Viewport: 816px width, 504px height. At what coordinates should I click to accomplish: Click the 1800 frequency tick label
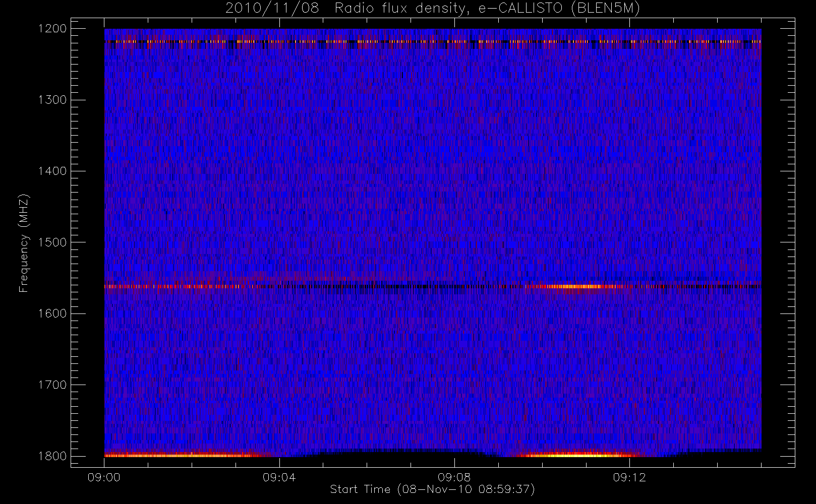(52, 456)
